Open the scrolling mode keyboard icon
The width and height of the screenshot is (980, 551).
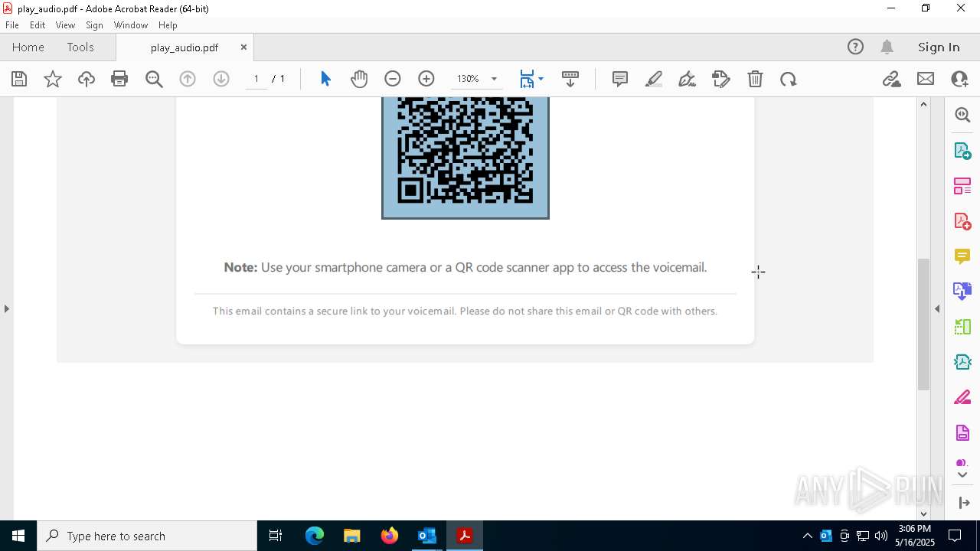pyautogui.click(x=570, y=79)
